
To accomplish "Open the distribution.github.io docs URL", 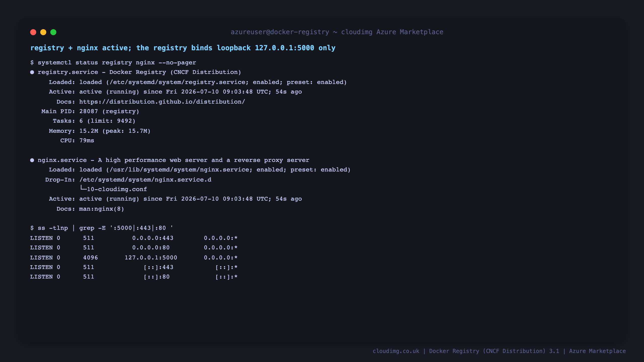I will pyautogui.click(x=162, y=102).
